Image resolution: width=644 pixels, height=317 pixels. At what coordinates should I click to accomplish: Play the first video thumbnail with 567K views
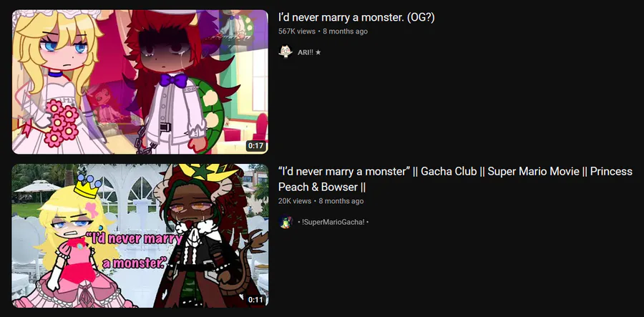pos(140,82)
